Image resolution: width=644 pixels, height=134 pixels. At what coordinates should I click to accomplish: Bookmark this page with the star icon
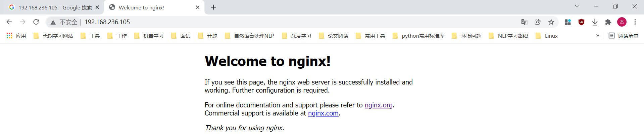(551, 22)
